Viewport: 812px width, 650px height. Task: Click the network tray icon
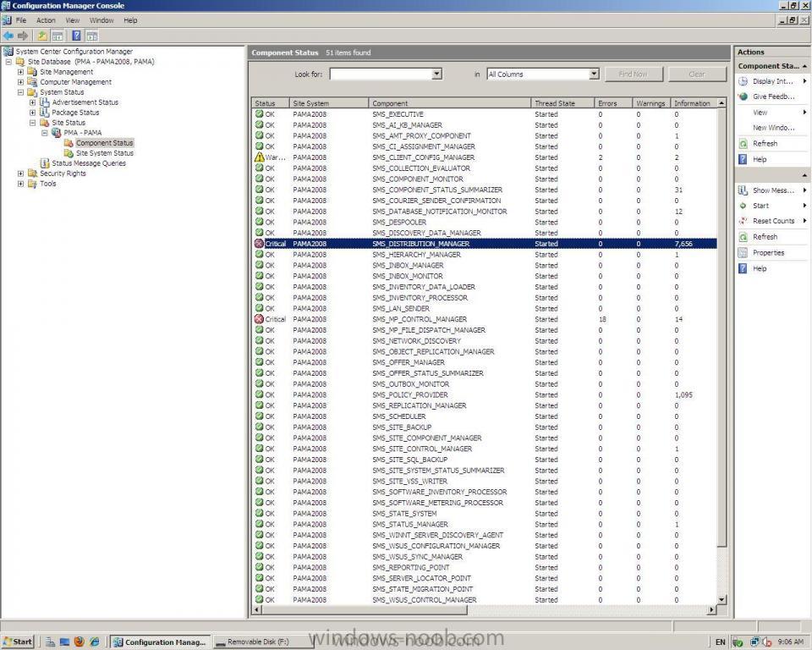click(x=754, y=642)
